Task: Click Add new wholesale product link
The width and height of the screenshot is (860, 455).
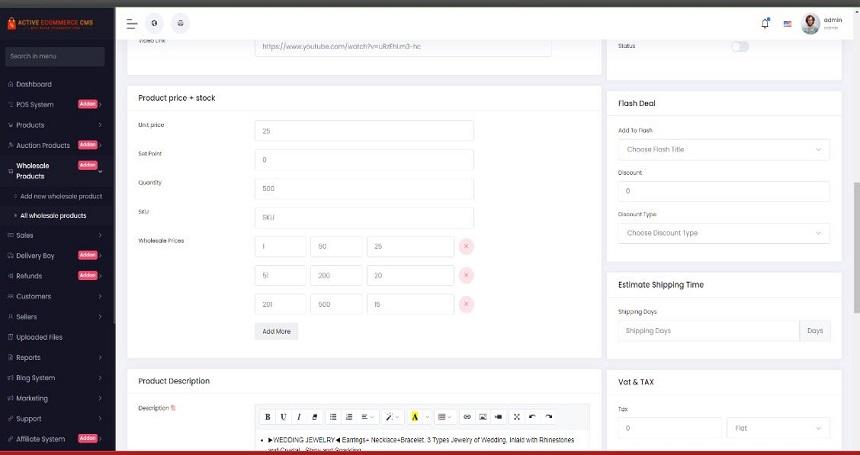Action: [61, 196]
